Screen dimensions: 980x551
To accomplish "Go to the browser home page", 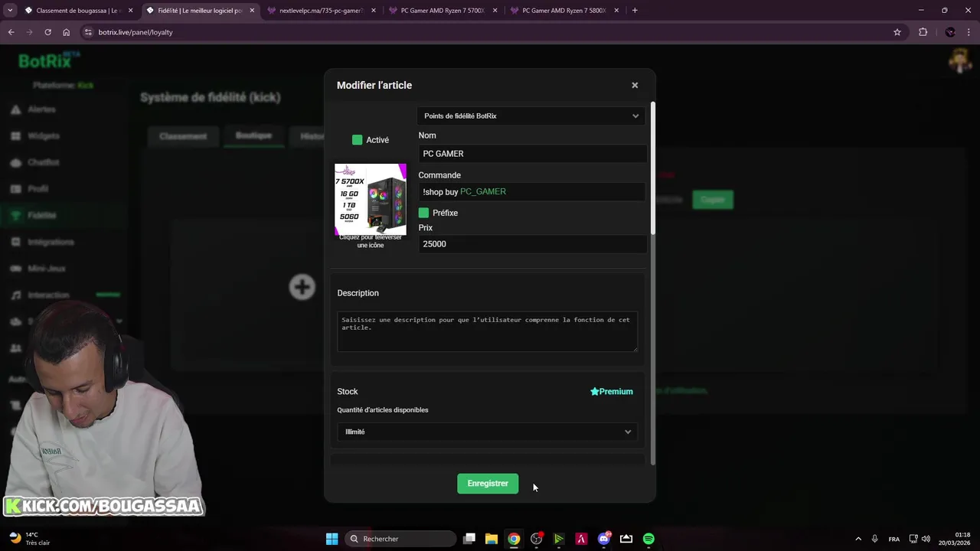I will pos(66,32).
